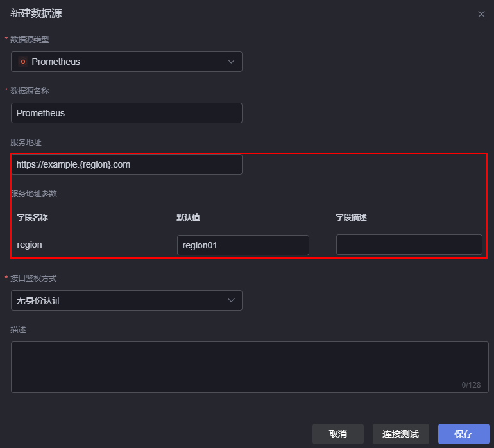
Task: Click the 服务地址 label
Action: [26, 142]
